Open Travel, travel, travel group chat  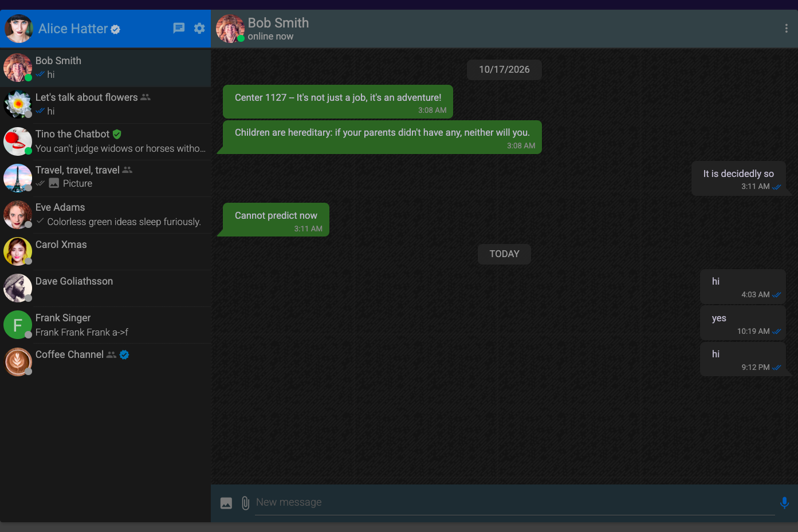pos(105,178)
